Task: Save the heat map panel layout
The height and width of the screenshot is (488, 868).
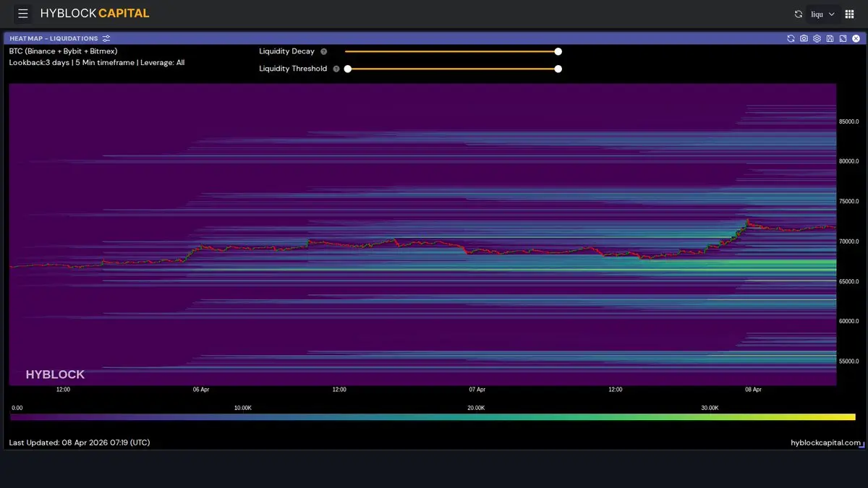Action: point(830,38)
